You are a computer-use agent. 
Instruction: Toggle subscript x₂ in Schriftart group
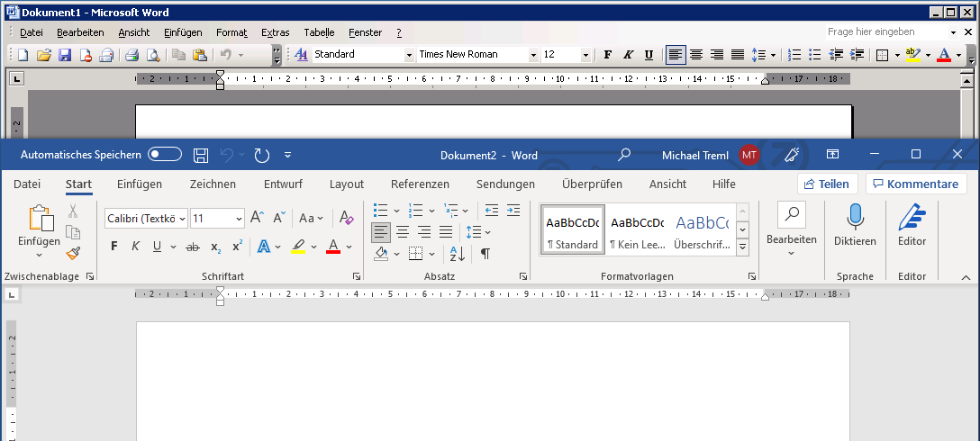(215, 247)
